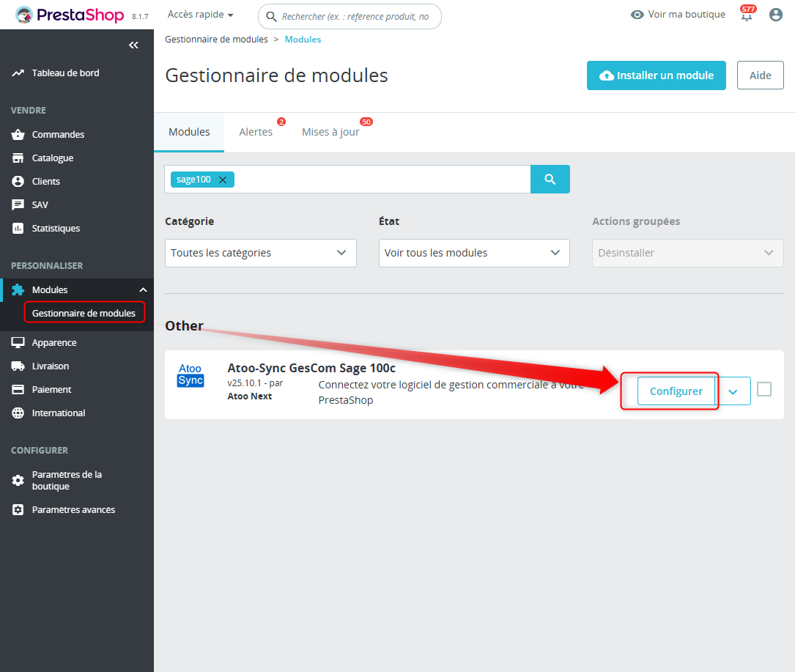Click the PrestaShop logo

pyautogui.click(x=70, y=15)
